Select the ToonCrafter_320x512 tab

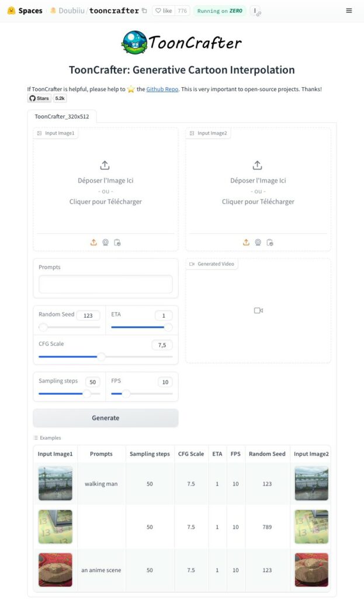(x=62, y=116)
